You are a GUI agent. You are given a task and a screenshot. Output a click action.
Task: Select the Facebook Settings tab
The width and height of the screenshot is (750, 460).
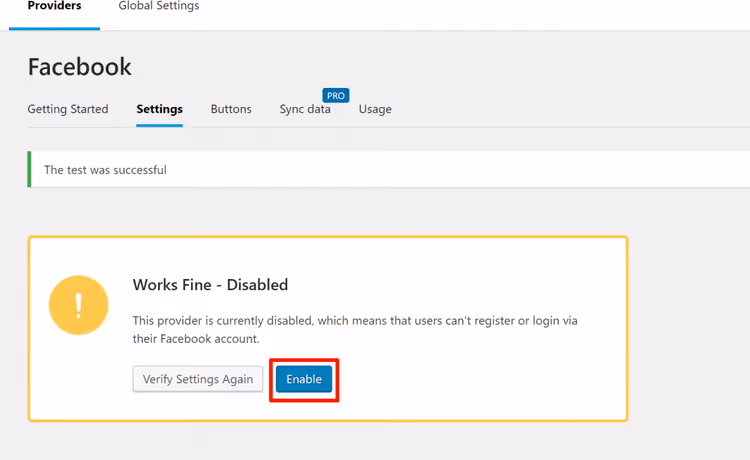pos(159,109)
